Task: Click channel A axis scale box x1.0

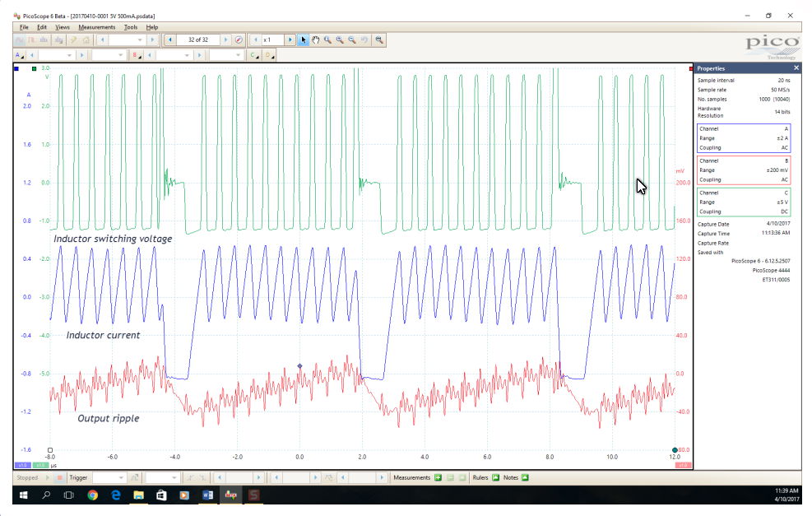Action: click(x=23, y=465)
